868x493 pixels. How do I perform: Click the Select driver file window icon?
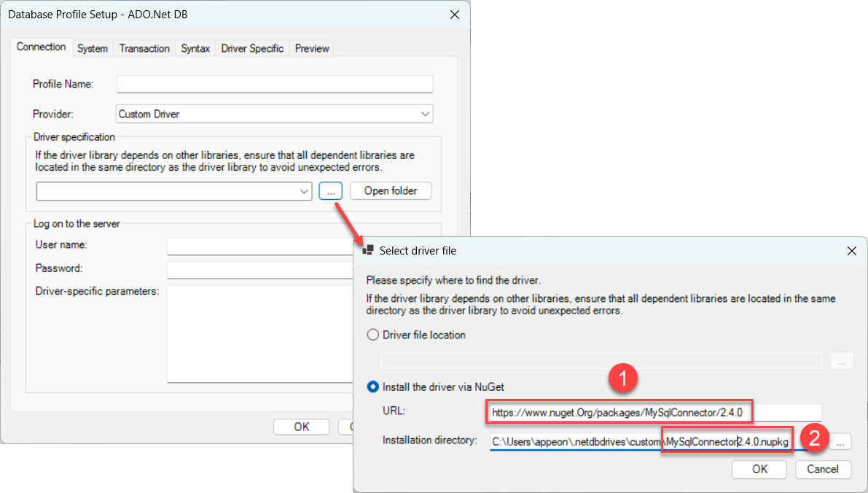[368, 250]
